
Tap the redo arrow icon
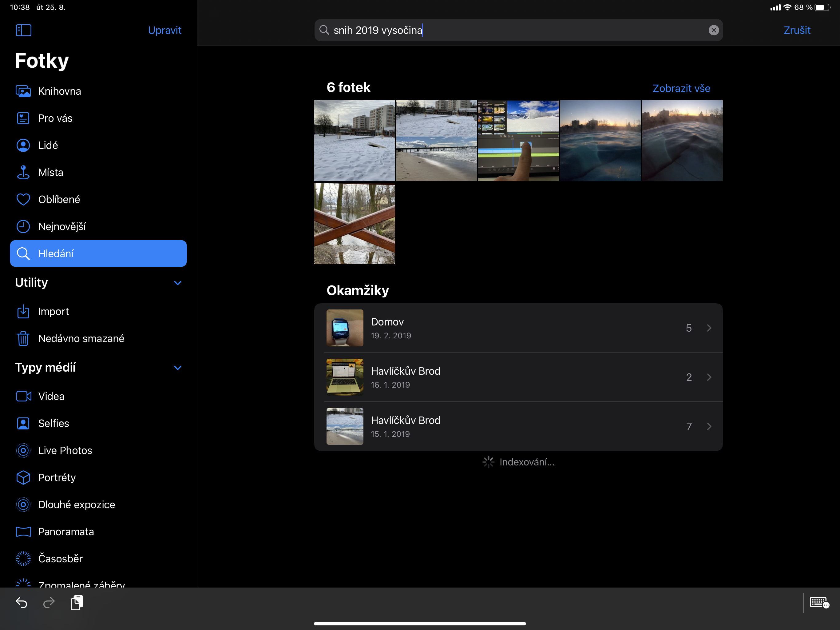tap(49, 603)
